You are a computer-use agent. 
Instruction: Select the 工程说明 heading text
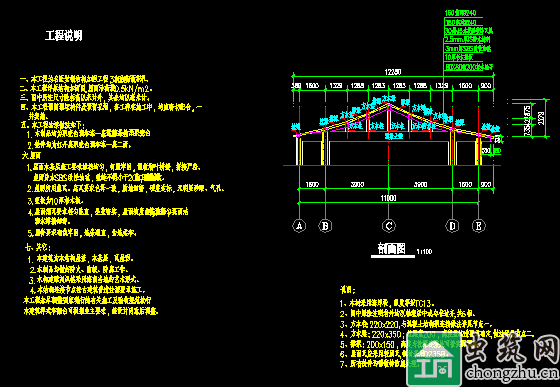click(64, 35)
